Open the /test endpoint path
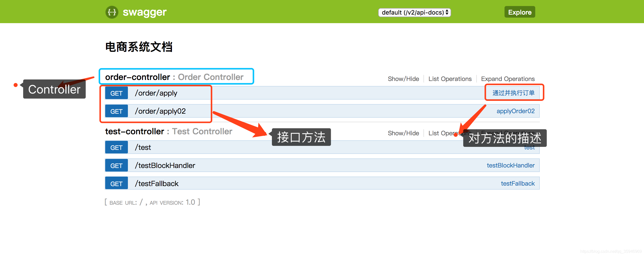This screenshot has width=644, height=256. (x=143, y=147)
